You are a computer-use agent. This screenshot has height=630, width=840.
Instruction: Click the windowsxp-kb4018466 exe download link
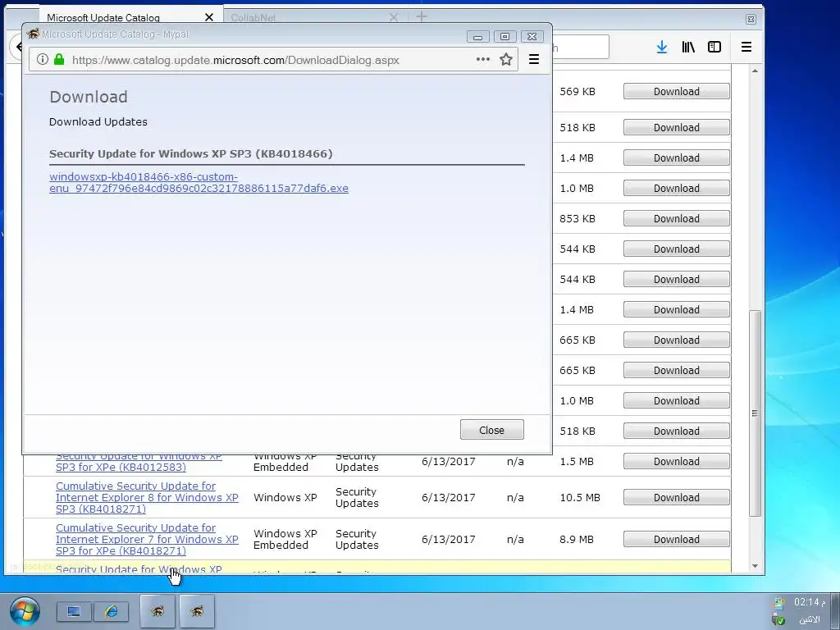(x=199, y=183)
